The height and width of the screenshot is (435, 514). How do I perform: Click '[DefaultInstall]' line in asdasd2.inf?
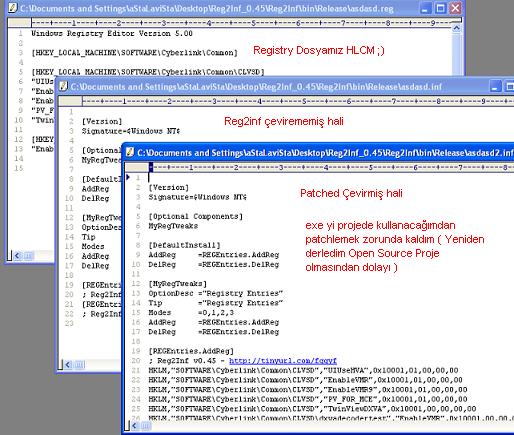[x=184, y=245]
